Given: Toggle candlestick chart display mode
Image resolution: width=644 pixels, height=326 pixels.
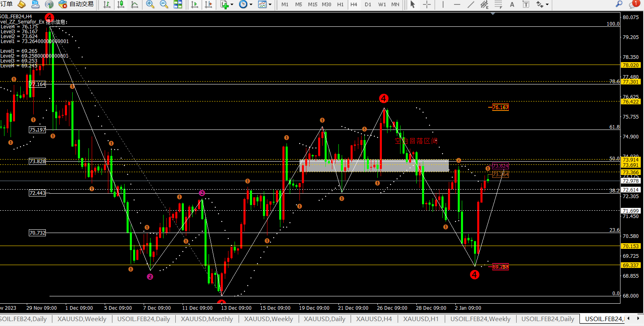Looking at the screenshot, I should click(121, 4).
